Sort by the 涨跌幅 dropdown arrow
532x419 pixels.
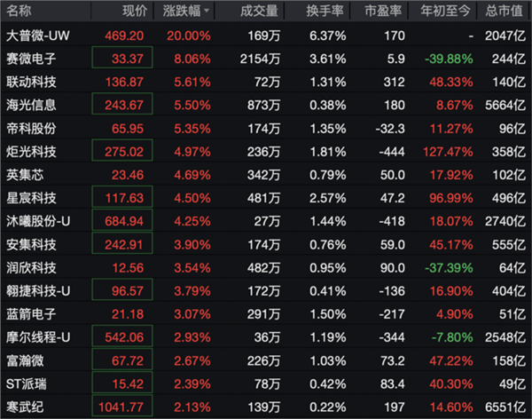coord(207,11)
